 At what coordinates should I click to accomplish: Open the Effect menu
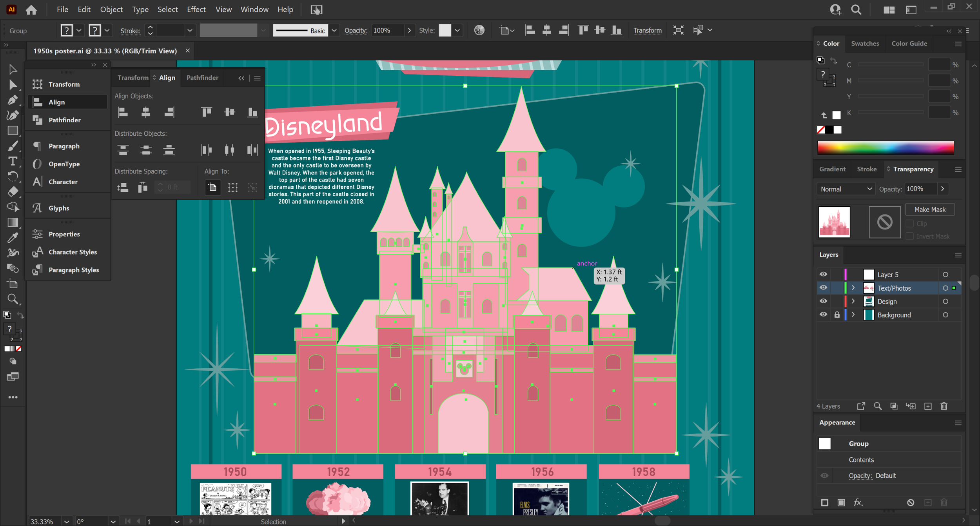tap(196, 9)
